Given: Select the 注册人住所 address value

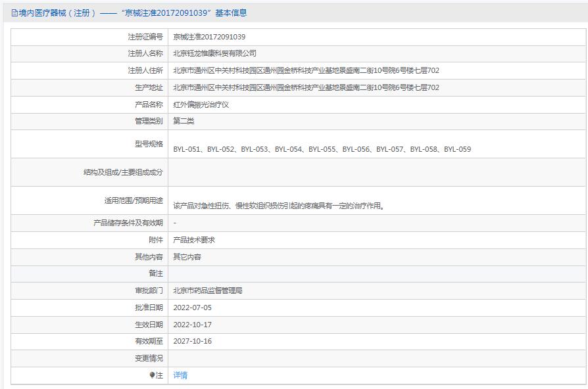Looking at the screenshot, I should pos(306,70).
